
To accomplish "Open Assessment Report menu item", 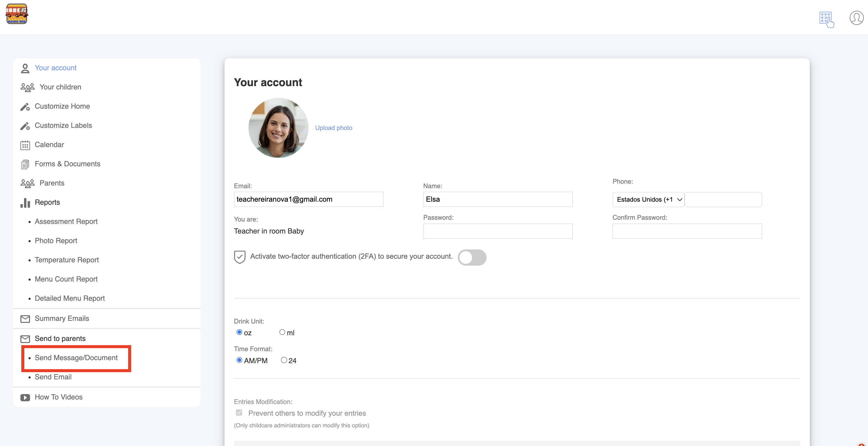I will click(x=66, y=221).
